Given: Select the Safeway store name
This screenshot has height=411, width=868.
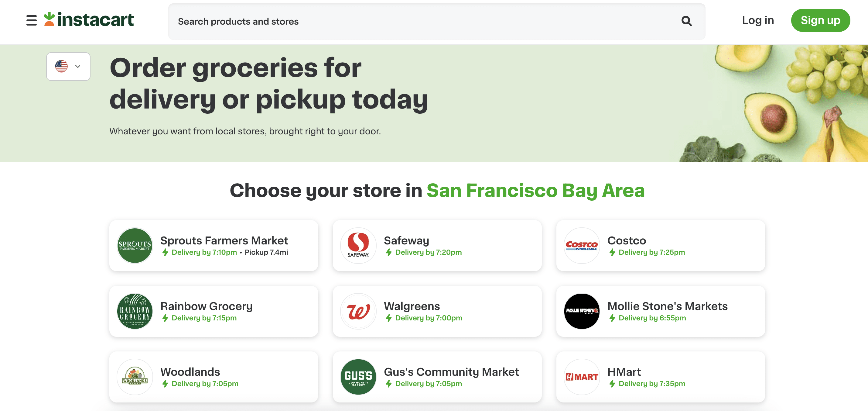Looking at the screenshot, I should [x=406, y=240].
